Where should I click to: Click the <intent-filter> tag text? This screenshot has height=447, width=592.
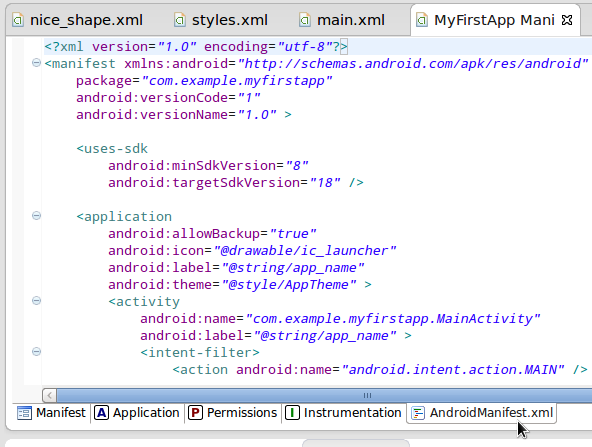click(x=200, y=353)
